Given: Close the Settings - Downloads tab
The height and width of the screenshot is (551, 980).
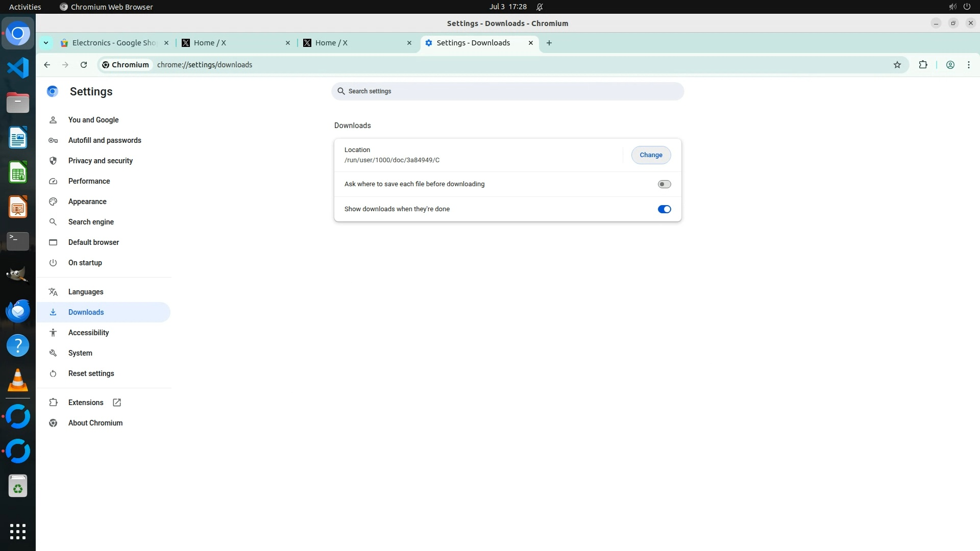Looking at the screenshot, I should (530, 43).
